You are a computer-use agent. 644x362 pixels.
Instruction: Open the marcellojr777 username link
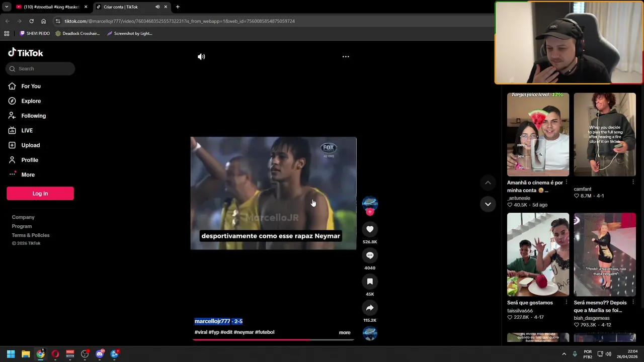pyautogui.click(x=212, y=321)
